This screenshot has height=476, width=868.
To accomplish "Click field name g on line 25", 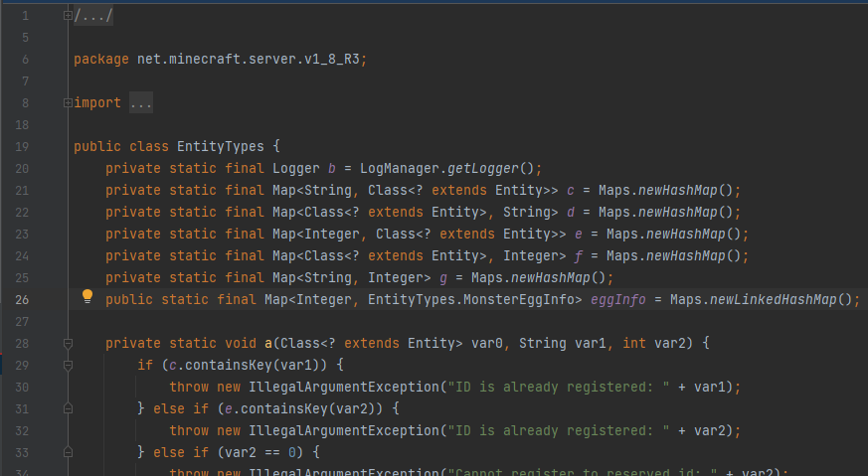I will tap(442, 278).
